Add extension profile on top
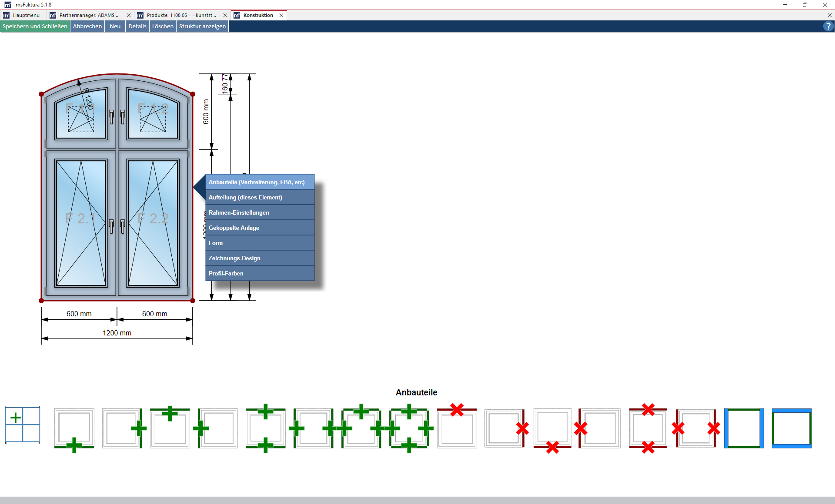Image resolution: width=835 pixels, height=504 pixels. (170, 428)
